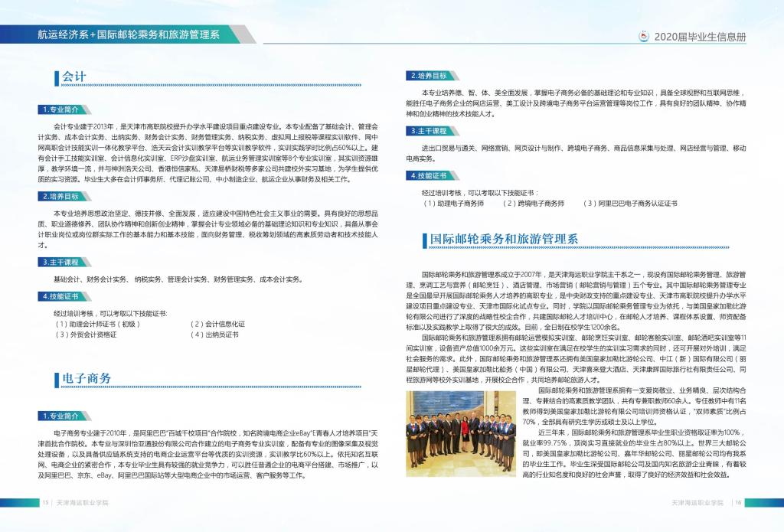Click the 3.主干课程 label under 会计
Viewport: 784px width, 532px height.
[60, 263]
